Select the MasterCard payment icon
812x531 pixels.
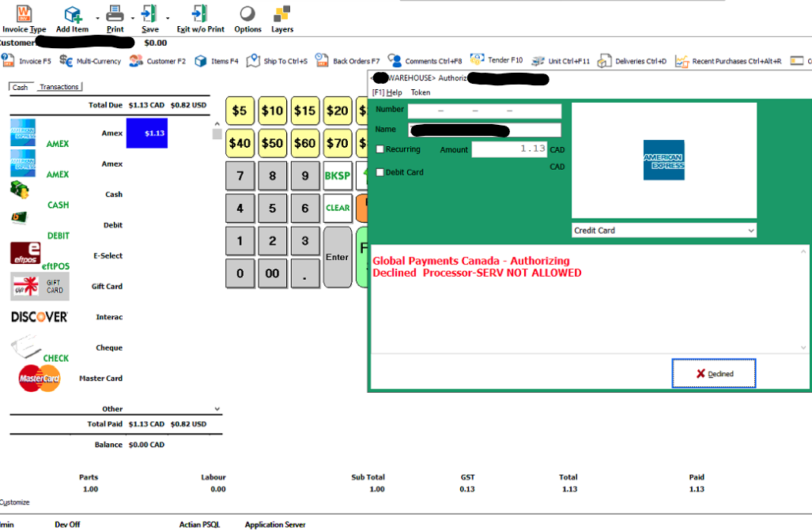[40, 378]
